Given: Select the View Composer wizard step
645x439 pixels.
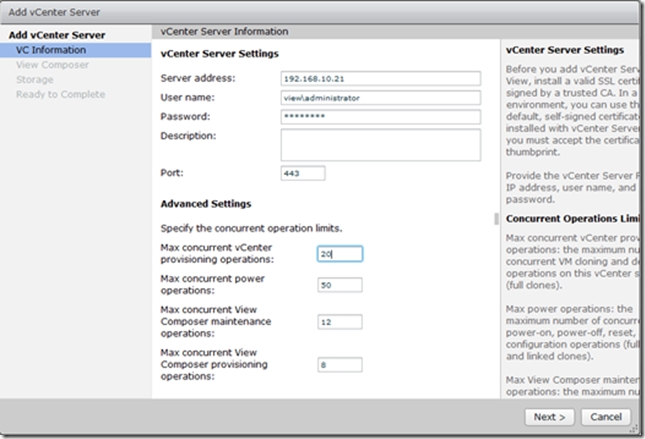Looking at the screenshot, I should tap(52, 65).
